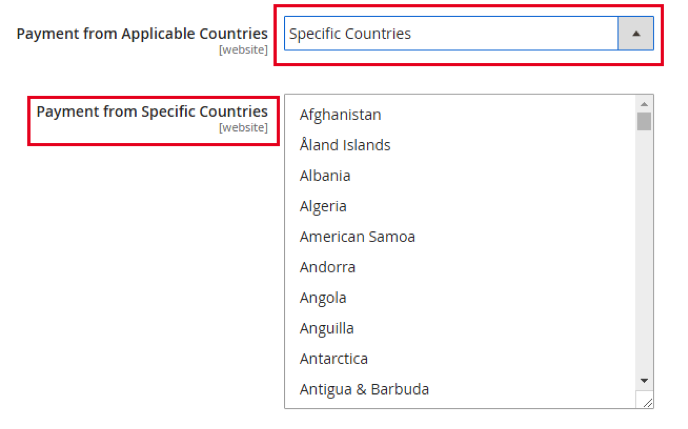Click the country list scrollbar thumb
688x429 pixels.
(644, 121)
